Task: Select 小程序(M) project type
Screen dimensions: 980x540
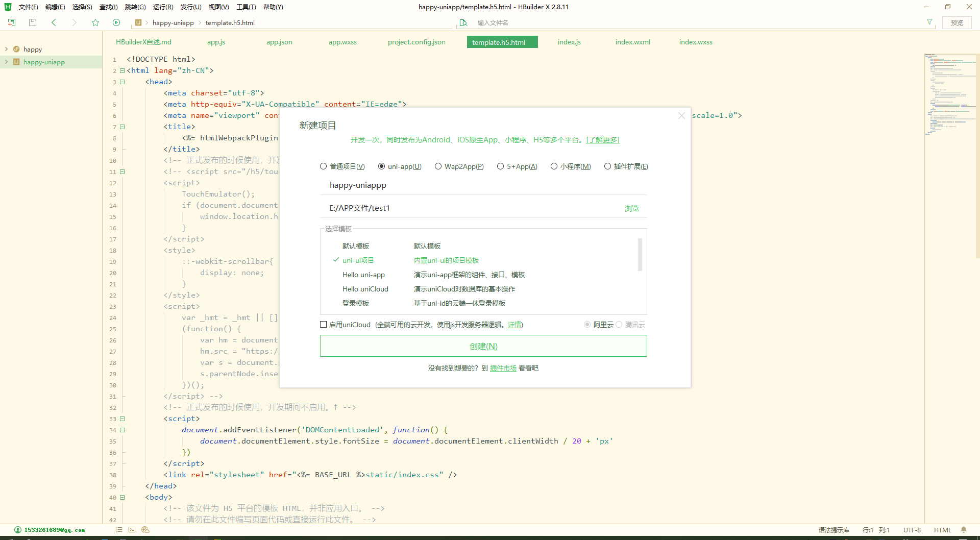Action: [571, 166]
